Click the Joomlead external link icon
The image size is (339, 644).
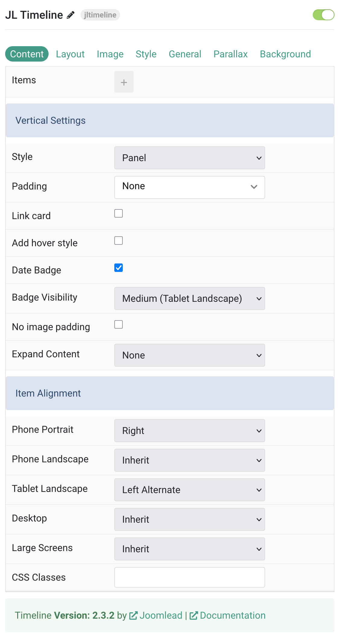[x=133, y=616]
